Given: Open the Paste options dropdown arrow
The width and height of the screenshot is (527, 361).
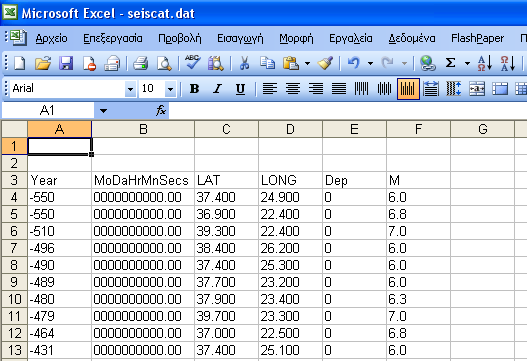Looking at the screenshot, I should (x=307, y=63).
